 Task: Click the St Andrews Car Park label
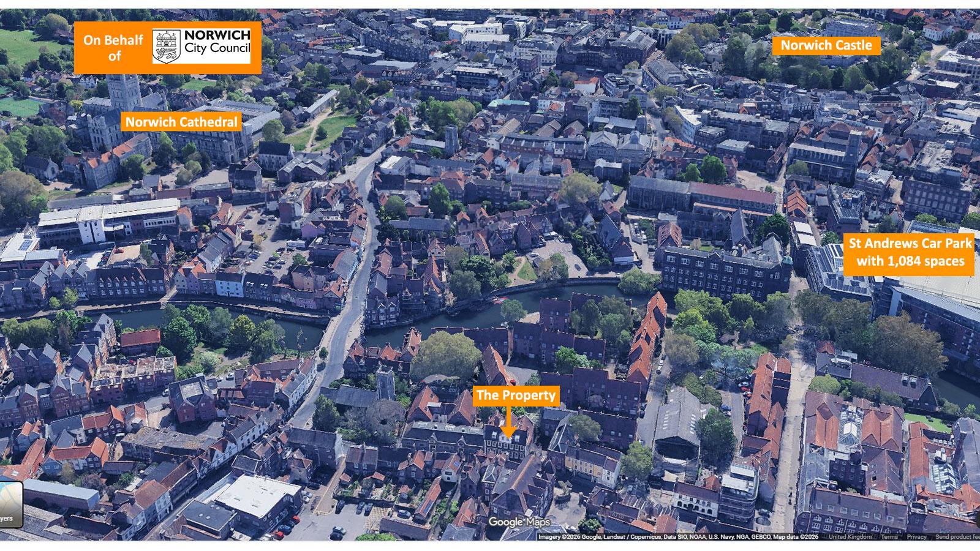coord(910,244)
